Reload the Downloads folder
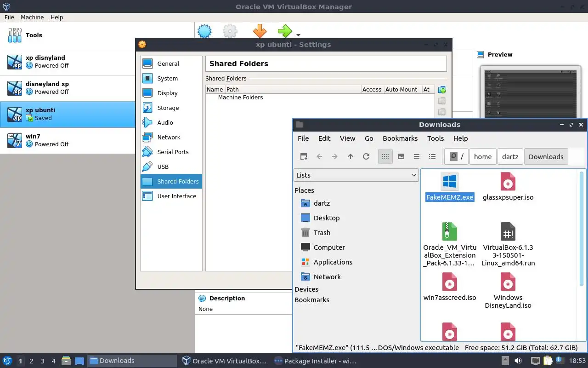Screen dimensions: 588x368 [x=366, y=156]
